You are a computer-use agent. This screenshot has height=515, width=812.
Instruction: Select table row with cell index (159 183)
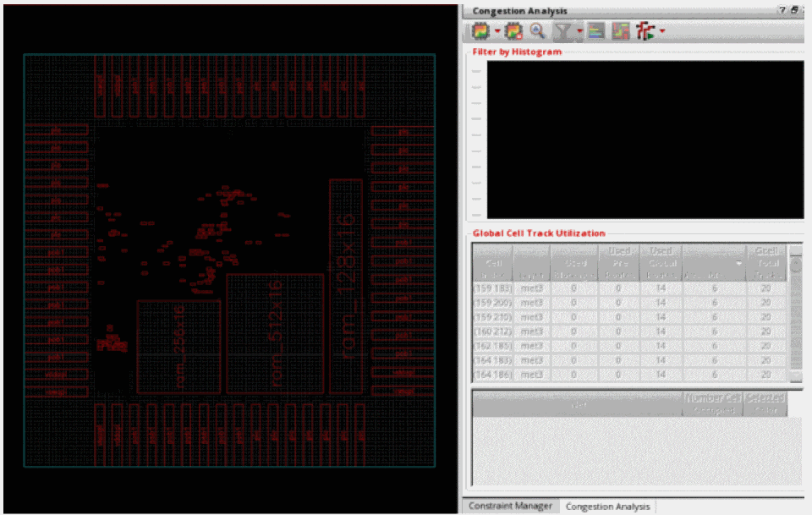click(x=491, y=288)
